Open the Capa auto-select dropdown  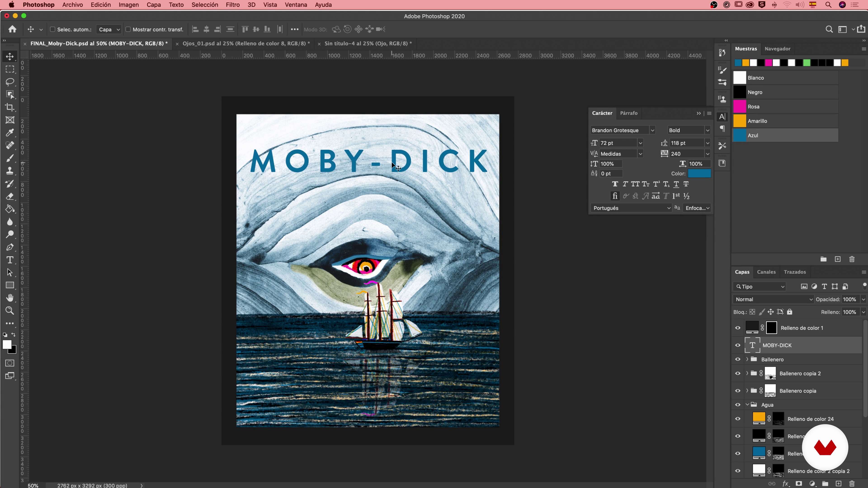(108, 29)
